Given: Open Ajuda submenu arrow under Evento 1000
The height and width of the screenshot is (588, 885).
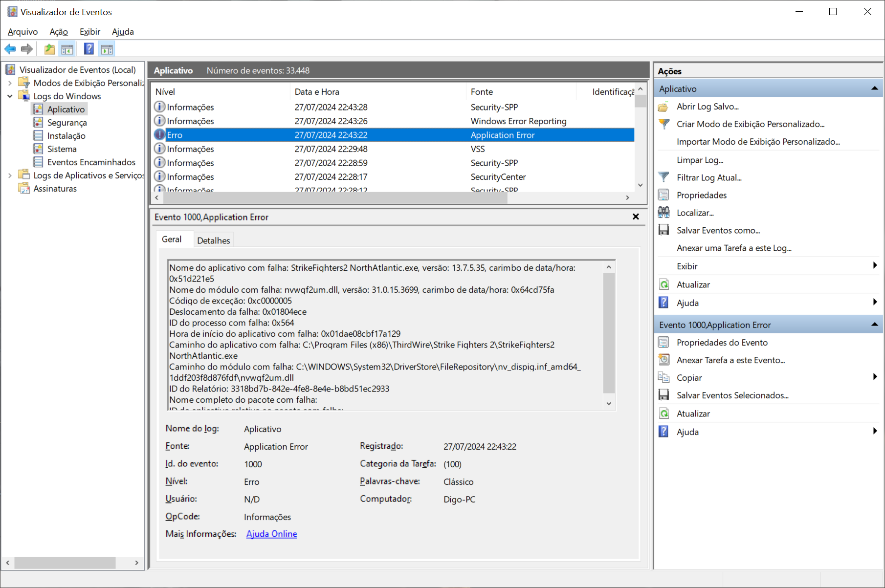Looking at the screenshot, I should [875, 431].
